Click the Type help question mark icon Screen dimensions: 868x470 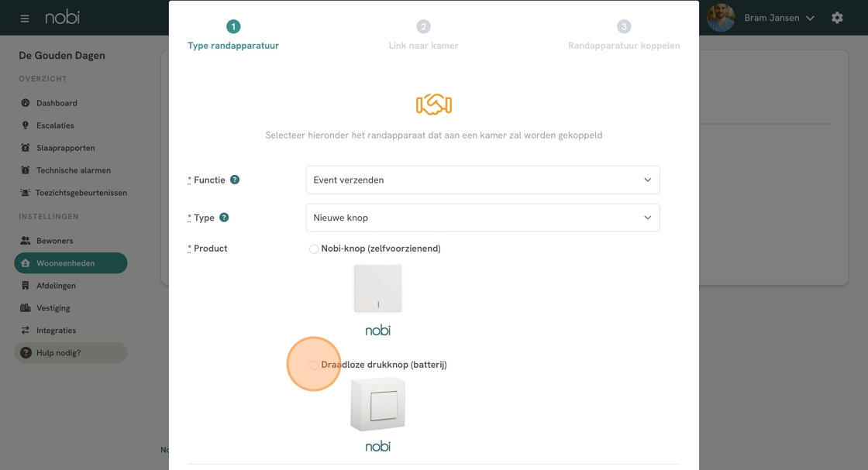pyautogui.click(x=224, y=218)
